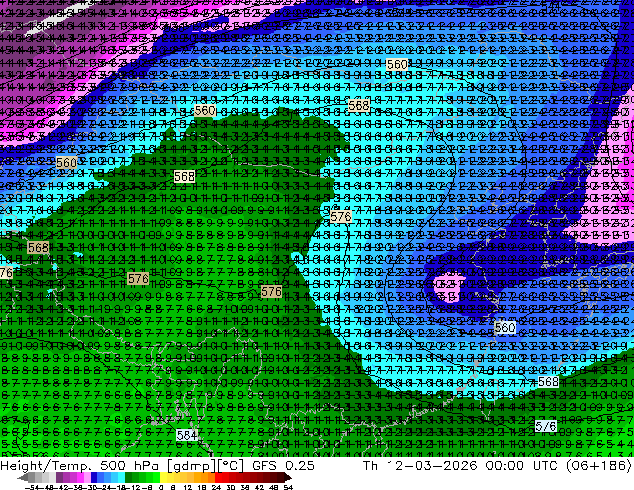
Task: Click the leftmost 568 contour label
Action: coord(38,247)
